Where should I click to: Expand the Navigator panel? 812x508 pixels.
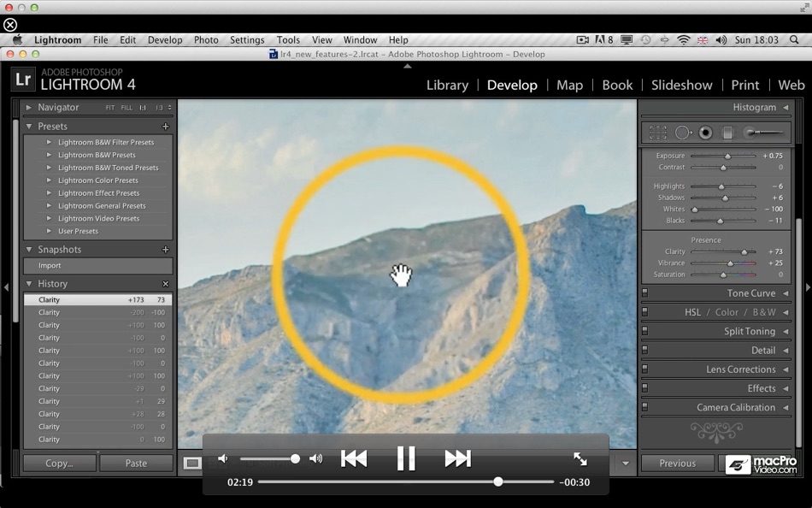tap(28, 107)
